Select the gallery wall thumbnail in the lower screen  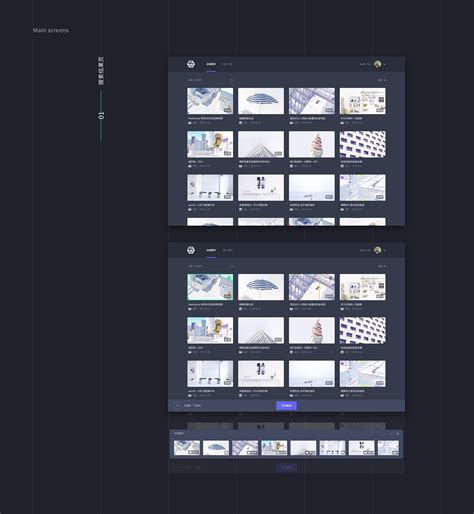[363, 287]
